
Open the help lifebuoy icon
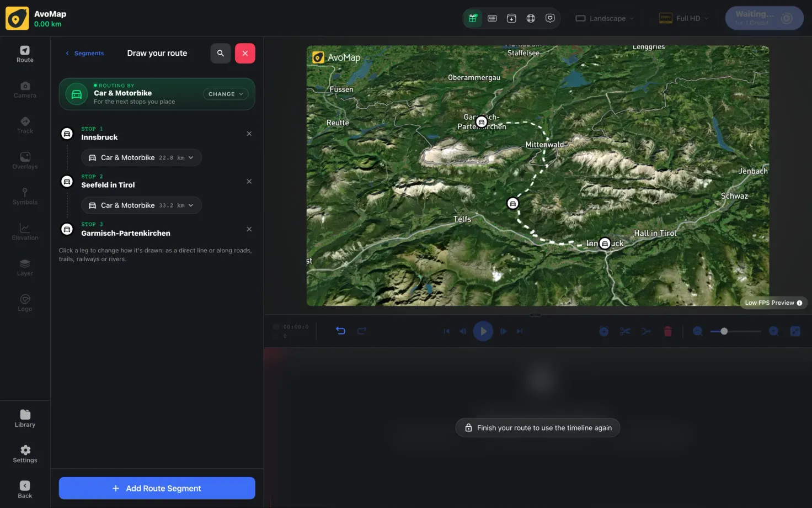(x=531, y=18)
